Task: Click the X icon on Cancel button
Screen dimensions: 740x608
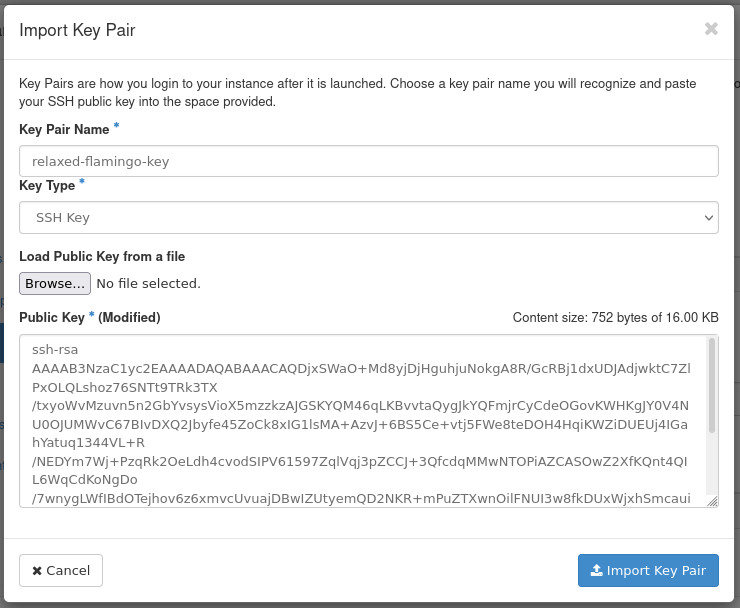Action: [37, 571]
